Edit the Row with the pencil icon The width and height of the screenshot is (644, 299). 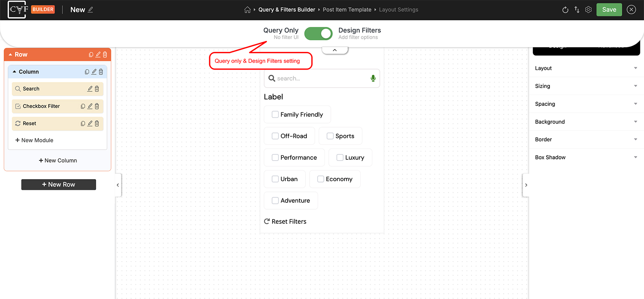click(x=98, y=54)
